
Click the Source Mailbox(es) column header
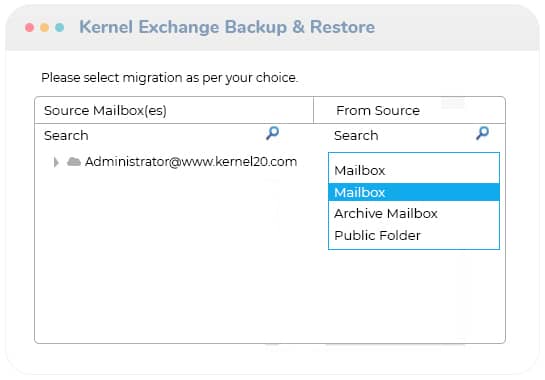[174, 111]
